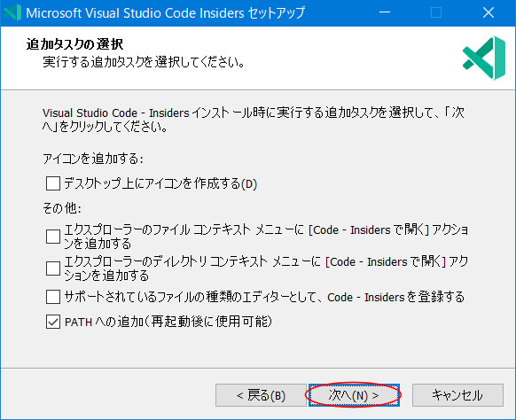This screenshot has height=420, width=516.
Task: Check the file context menu option
Action: pos(53,237)
